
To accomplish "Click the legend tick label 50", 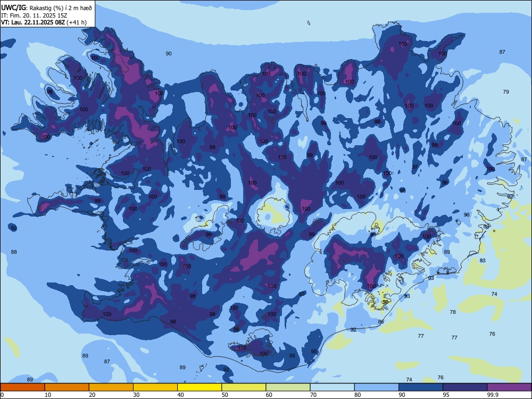I will (225, 395).
